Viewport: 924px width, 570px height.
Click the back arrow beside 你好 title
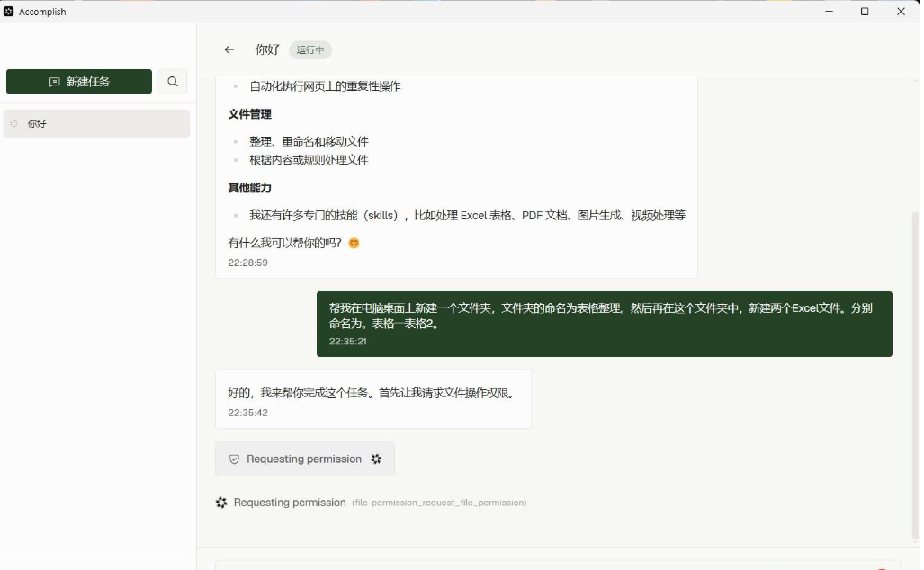click(229, 50)
